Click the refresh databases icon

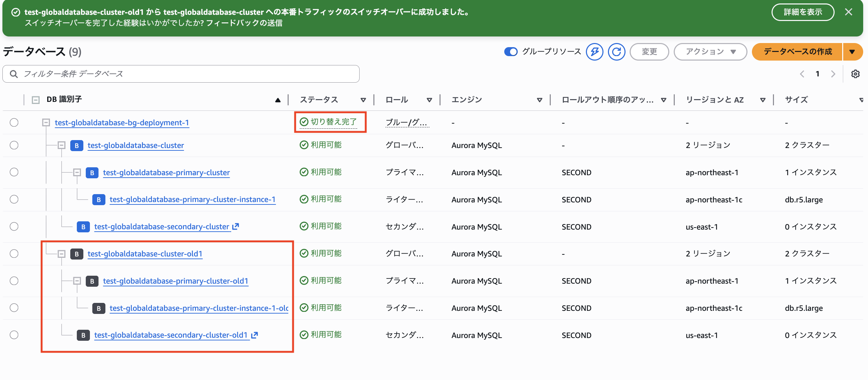point(617,52)
